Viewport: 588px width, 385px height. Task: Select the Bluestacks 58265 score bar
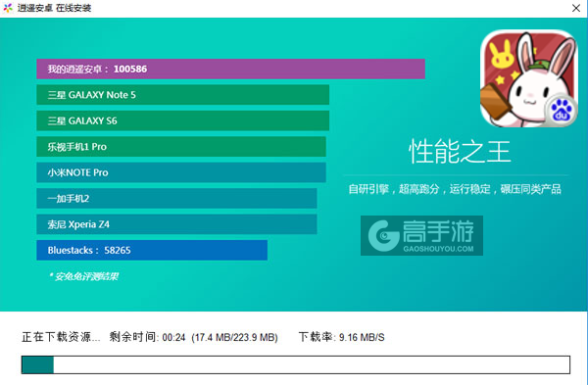tap(152, 250)
